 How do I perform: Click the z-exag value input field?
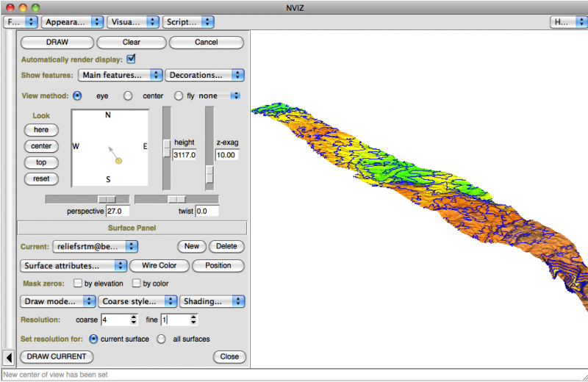(x=227, y=155)
